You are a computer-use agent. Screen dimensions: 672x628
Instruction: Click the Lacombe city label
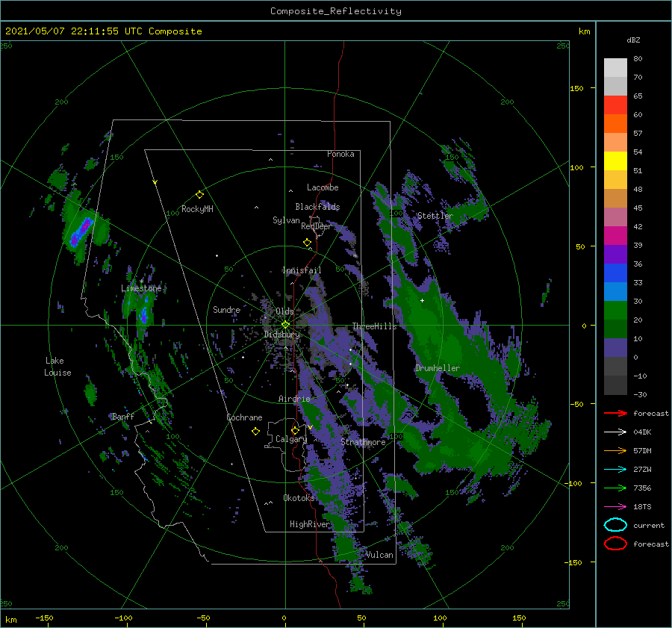click(x=323, y=187)
